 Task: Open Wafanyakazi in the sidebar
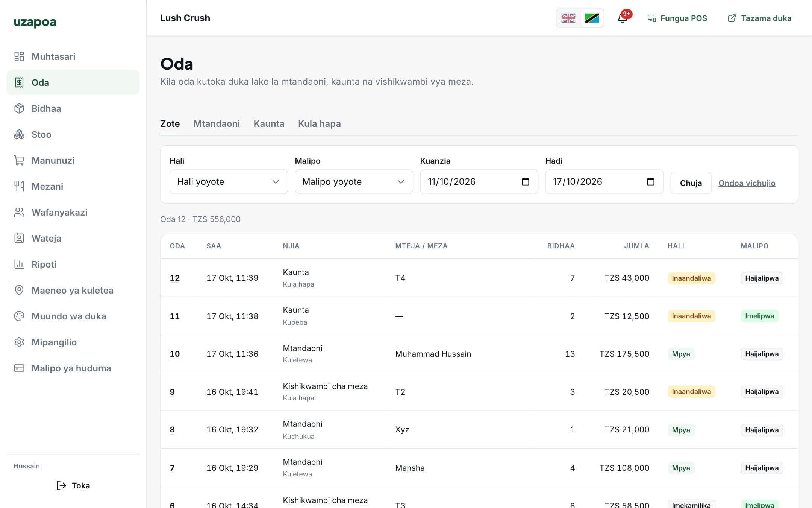click(73, 212)
